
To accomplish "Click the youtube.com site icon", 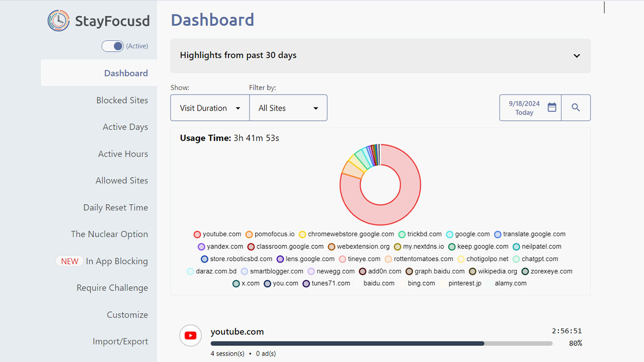I will [x=190, y=335].
